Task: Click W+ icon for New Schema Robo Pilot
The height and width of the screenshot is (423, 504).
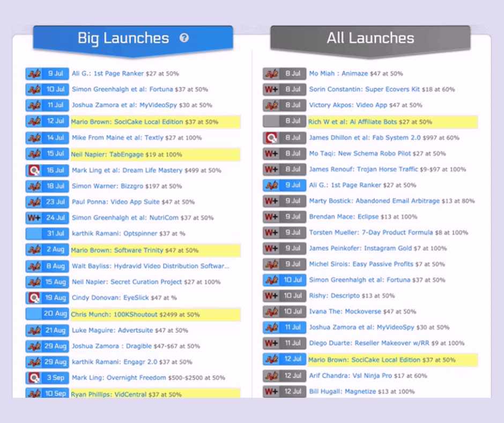Action: [271, 154]
